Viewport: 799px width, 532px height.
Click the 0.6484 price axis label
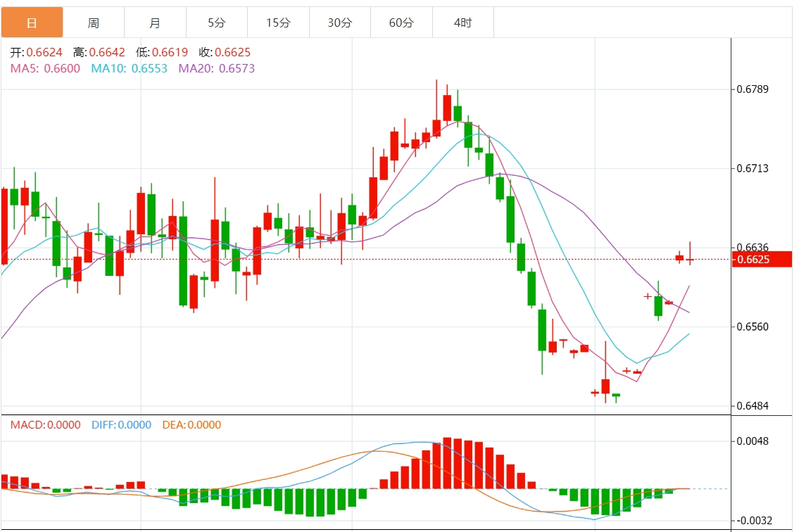pyautogui.click(x=753, y=406)
